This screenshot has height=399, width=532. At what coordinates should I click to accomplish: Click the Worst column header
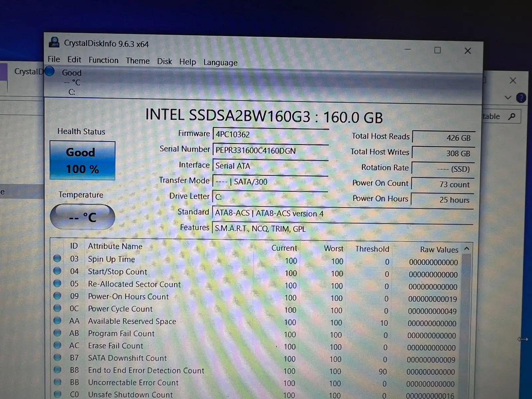tap(333, 249)
